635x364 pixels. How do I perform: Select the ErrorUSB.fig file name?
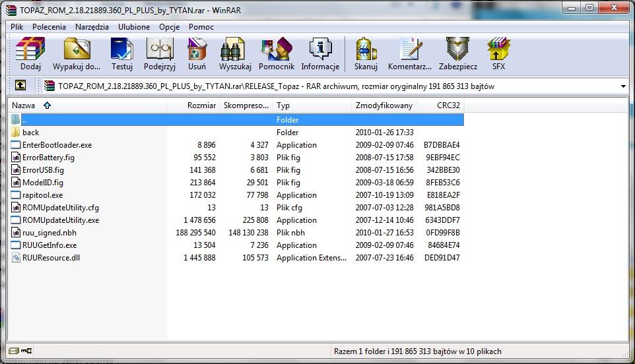[x=43, y=170]
